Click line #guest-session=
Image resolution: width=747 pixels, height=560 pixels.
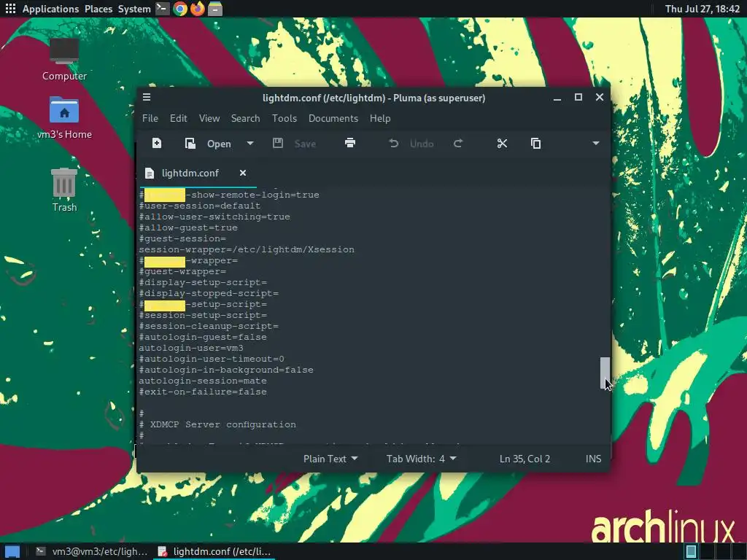[x=182, y=238]
